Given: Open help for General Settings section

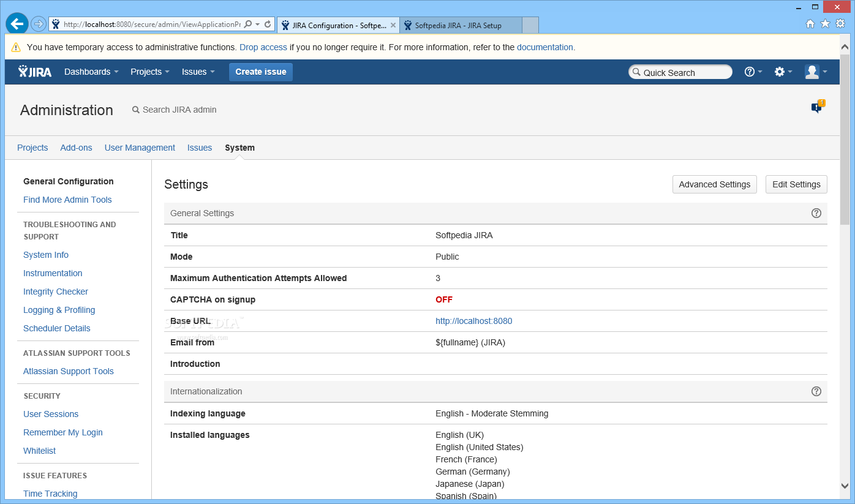Looking at the screenshot, I should pos(816,213).
